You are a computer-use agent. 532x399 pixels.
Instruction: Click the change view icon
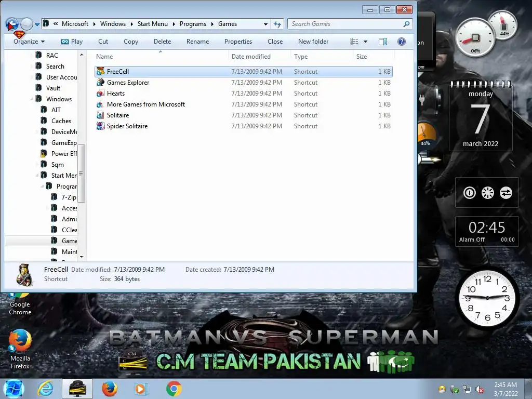coord(354,42)
